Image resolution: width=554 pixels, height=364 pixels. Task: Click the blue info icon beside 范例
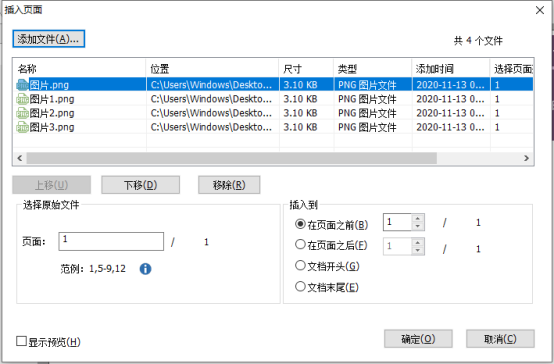pyautogui.click(x=145, y=269)
